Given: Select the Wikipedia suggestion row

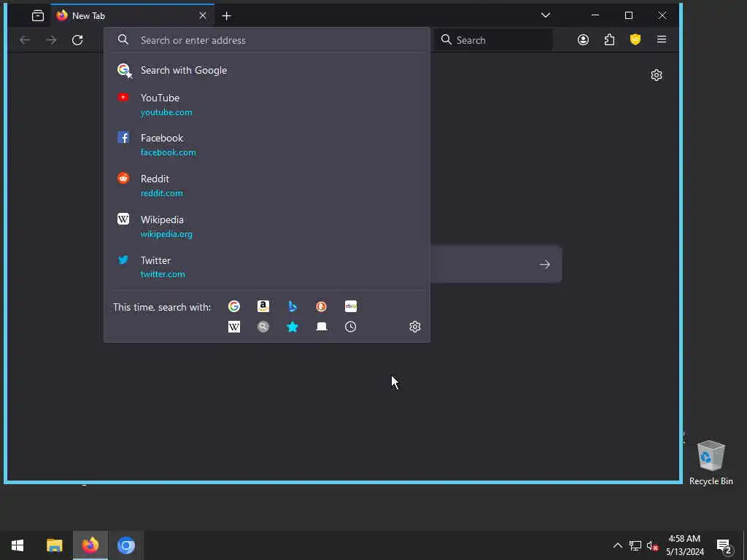Looking at the screenshot, I should [267, 227].
